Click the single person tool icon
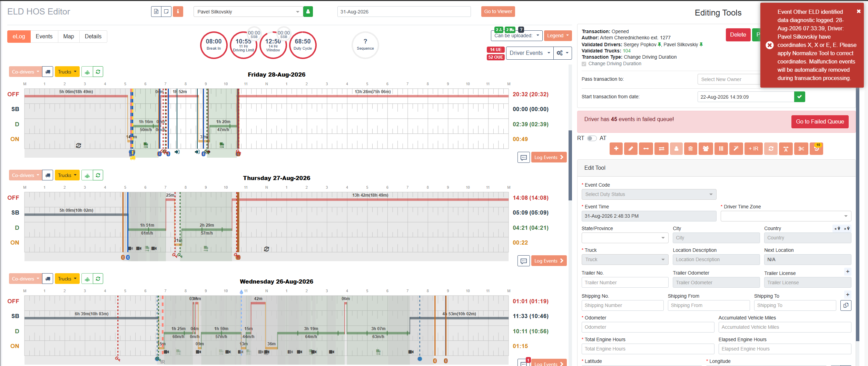 point(676,149)
